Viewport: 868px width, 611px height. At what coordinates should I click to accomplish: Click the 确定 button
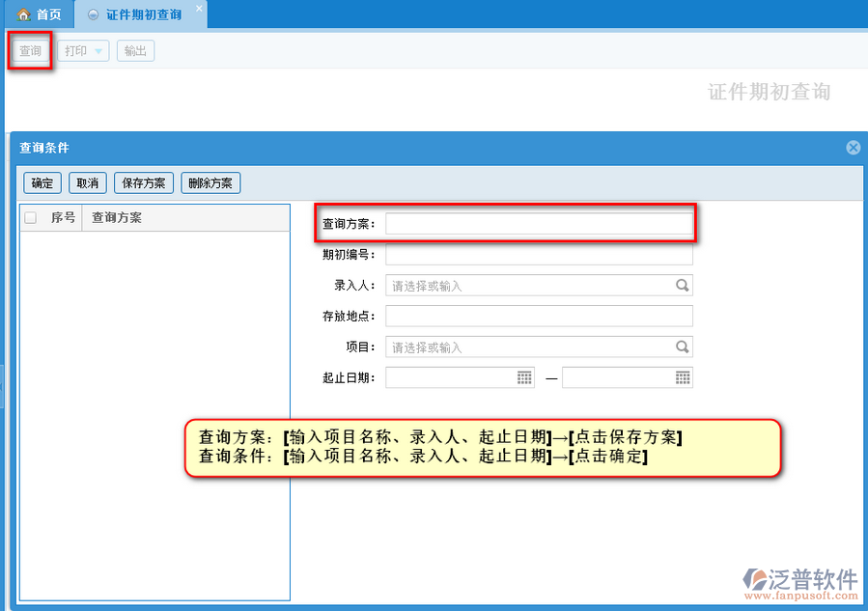pyautogui.click(x=42, y=183)
